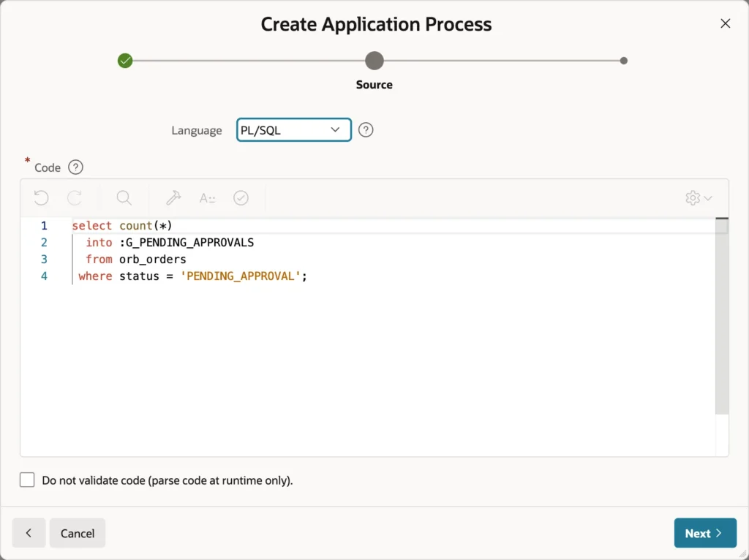Show help for the Language field
749x560 pixels.
coord(366,130)
